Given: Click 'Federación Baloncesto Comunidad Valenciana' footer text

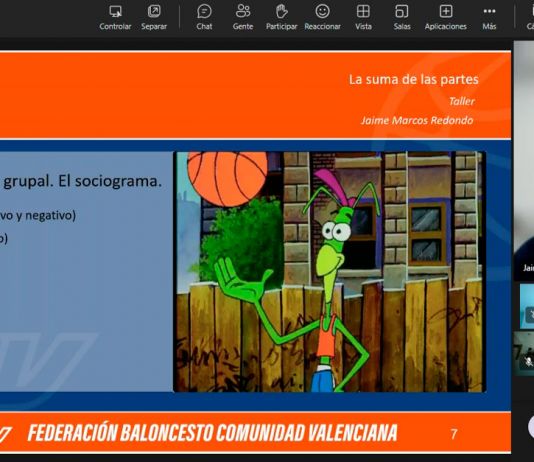Looking at the screenshot, I should [x=213, y=433].
